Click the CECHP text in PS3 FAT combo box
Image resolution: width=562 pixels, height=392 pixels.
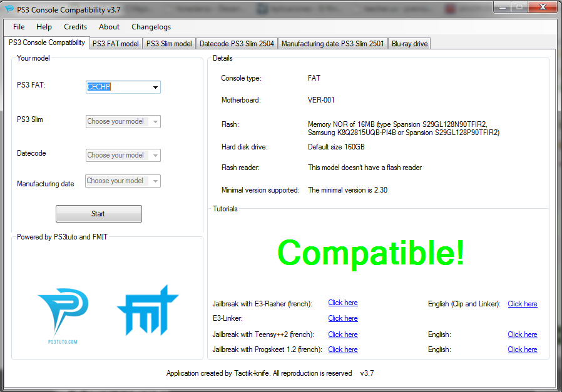(99, 87)
